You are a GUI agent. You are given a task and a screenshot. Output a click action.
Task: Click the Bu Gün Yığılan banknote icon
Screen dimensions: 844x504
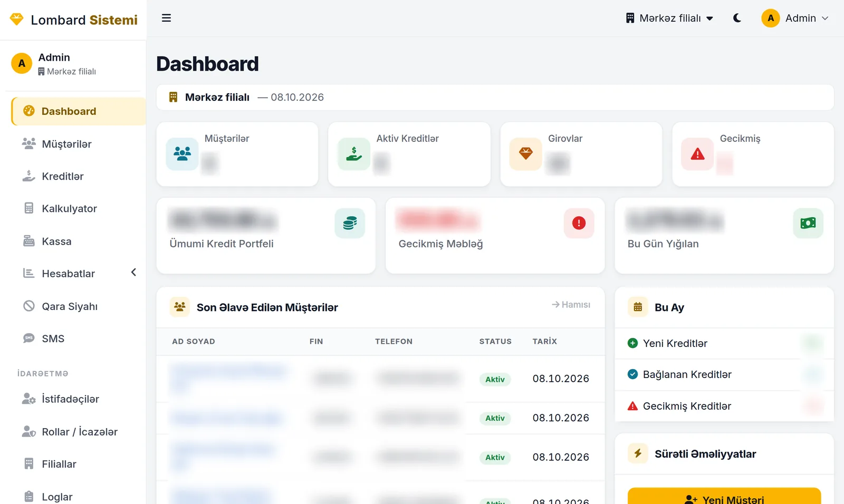pyautogui.click(x=808, y=223)
